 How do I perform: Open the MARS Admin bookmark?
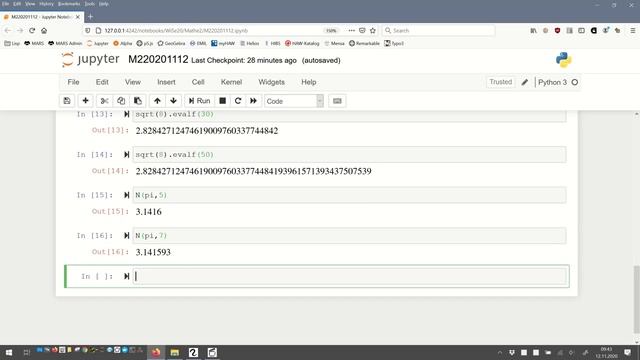click(x=65, y=43)
